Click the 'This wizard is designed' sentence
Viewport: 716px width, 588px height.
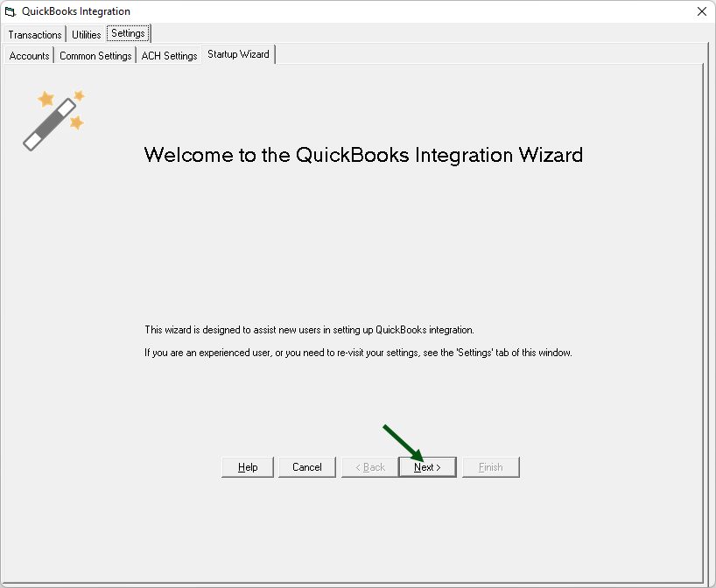pyautogui.click(x=310, y=330)
